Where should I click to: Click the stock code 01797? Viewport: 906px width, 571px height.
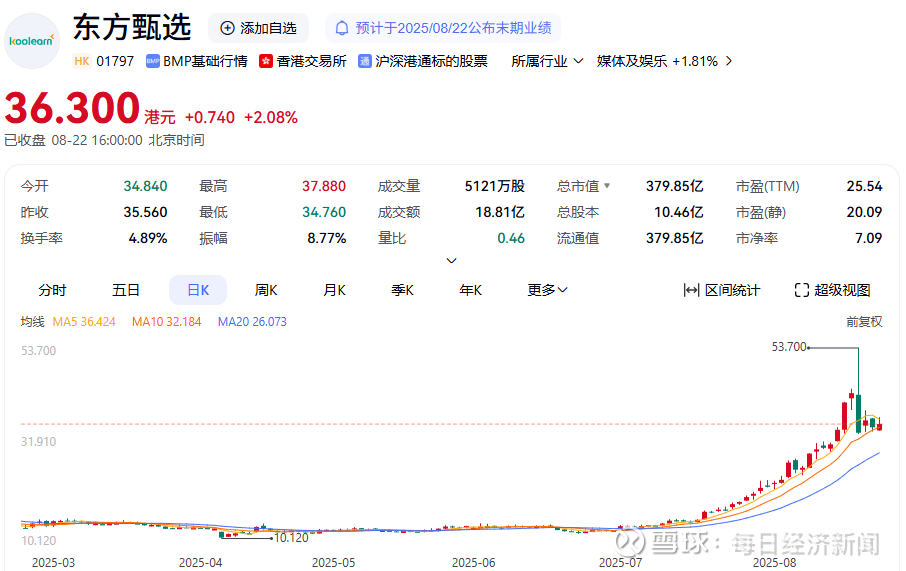(x=115, y=61)
